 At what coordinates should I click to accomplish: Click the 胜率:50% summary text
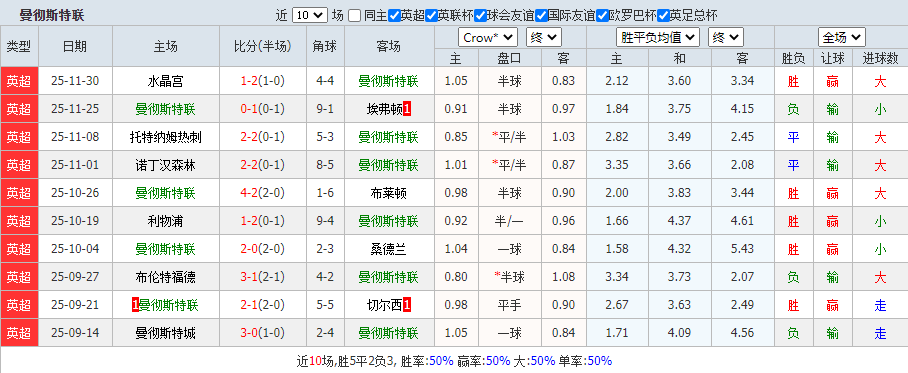coord(426,361)
